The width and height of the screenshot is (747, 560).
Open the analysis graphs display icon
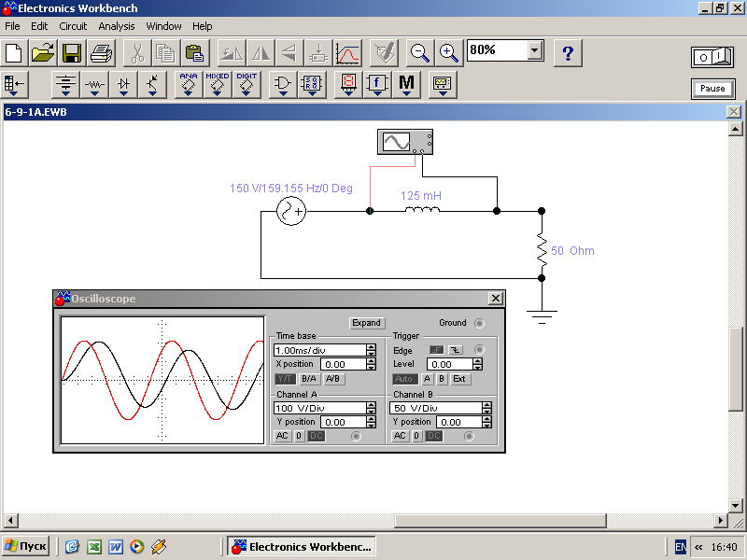click(x=347, y=53)
